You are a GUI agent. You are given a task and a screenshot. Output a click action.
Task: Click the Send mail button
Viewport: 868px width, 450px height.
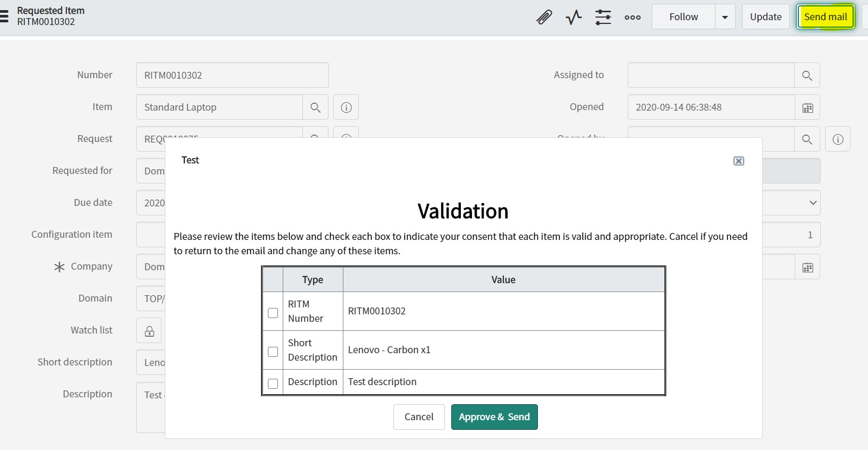825,17
